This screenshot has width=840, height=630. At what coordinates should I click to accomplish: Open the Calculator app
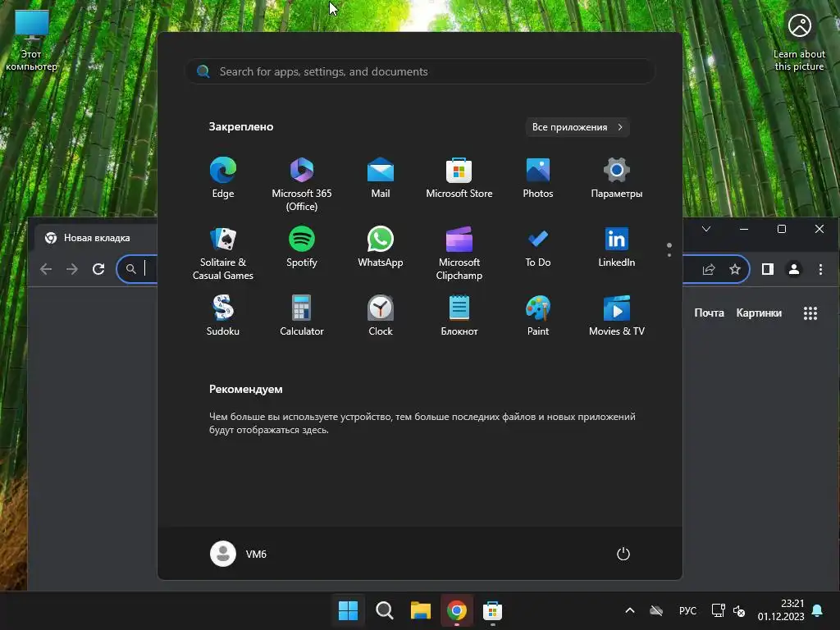pyautogui.click(x=302, y=316)
